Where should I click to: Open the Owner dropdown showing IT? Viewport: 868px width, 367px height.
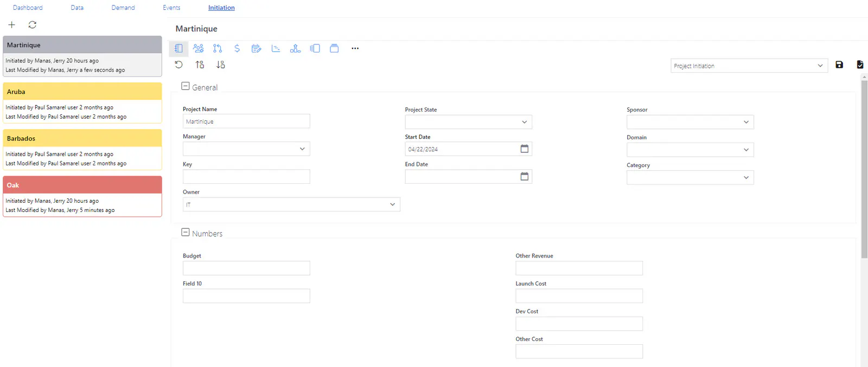click(x=291, y=204)
